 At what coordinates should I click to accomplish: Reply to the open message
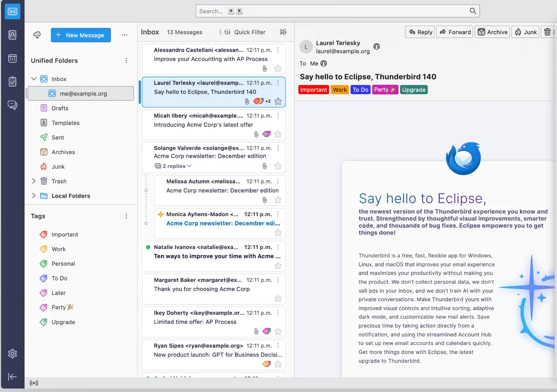tap(421, 32)
